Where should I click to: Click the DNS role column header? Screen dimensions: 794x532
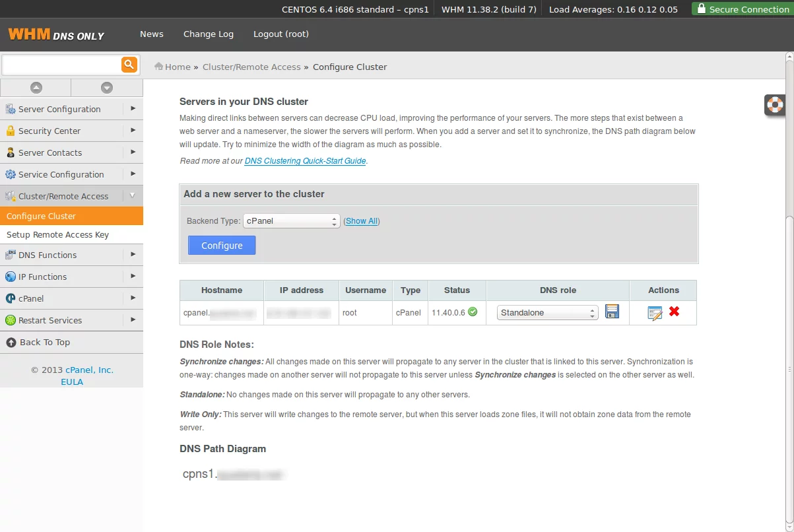(x=558, y=290)
